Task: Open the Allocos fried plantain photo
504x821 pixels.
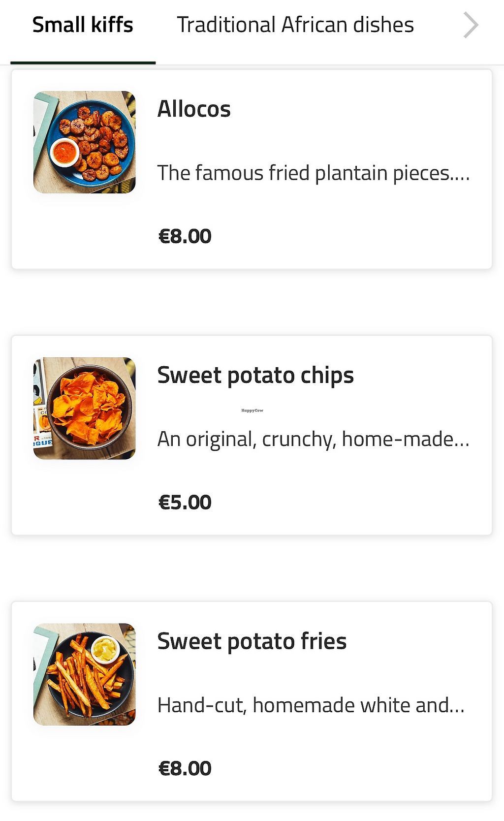Action: 84,142
